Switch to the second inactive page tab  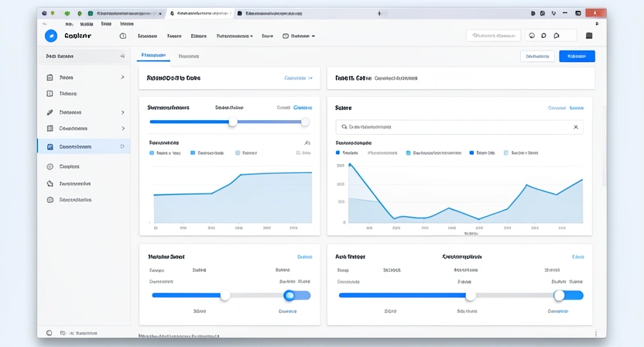pos(189,57)
